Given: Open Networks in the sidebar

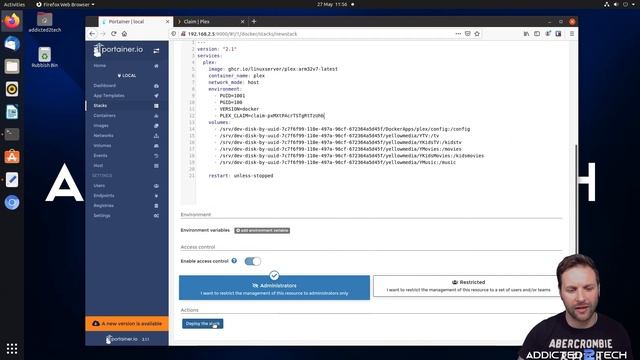Looking at the screenshot, I should [103, 136].
